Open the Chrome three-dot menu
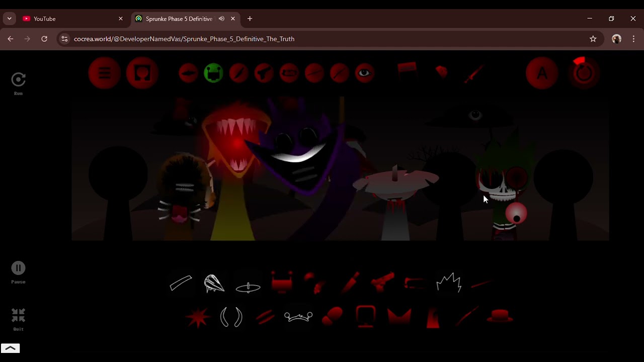The width and height of the screenshot is (644, 362). [633, 39]
